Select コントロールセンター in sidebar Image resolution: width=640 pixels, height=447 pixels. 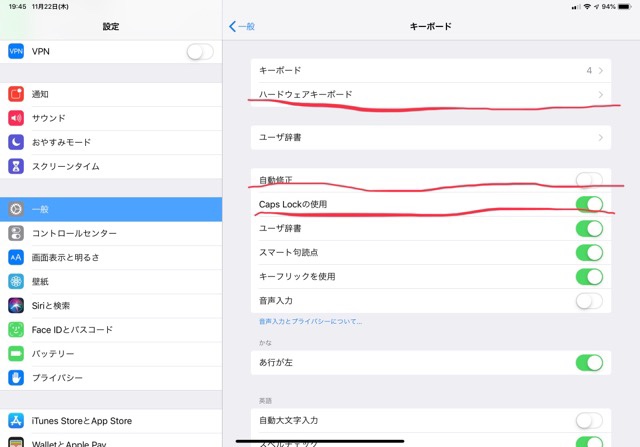(x=111, y=234)
